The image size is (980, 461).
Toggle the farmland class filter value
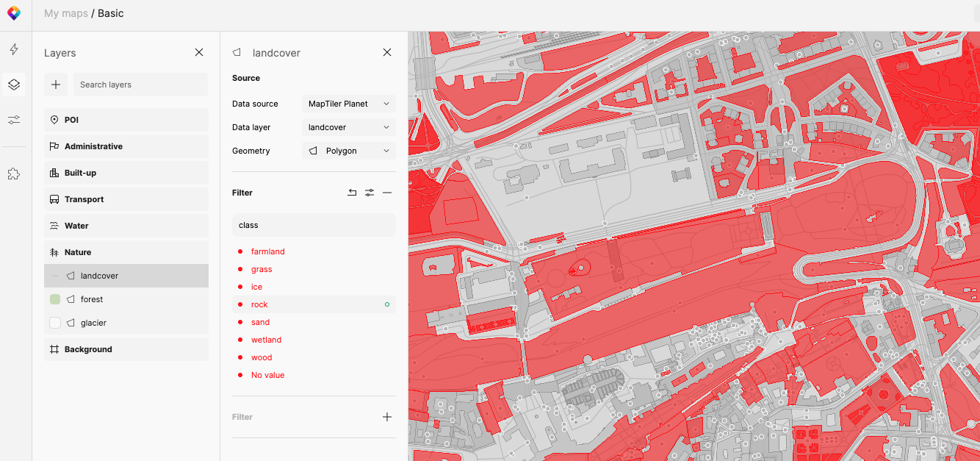[x=267, y=251]
